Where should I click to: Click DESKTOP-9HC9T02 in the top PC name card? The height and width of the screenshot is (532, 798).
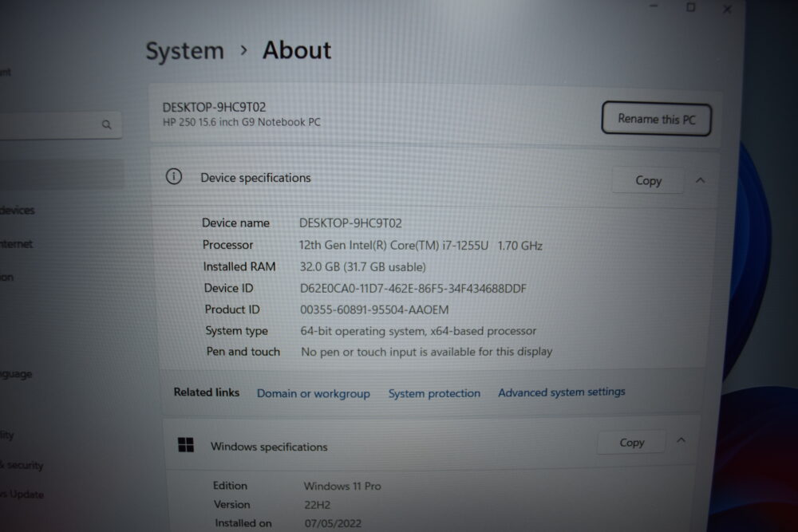pyautogui.click(x=214, y=108)
